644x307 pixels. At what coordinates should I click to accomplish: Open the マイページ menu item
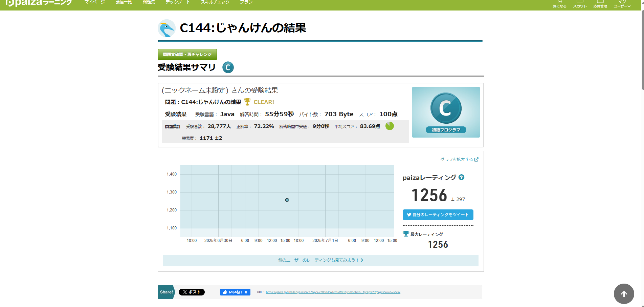point(94,2)
